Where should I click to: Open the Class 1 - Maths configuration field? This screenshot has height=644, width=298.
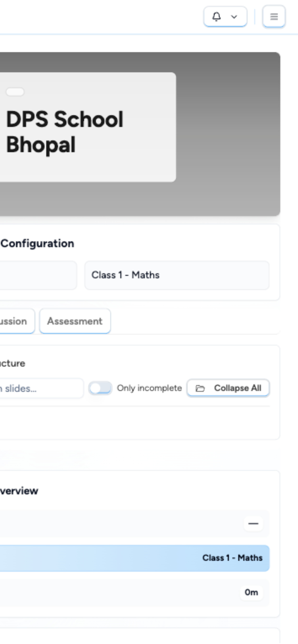coord(177,275)
